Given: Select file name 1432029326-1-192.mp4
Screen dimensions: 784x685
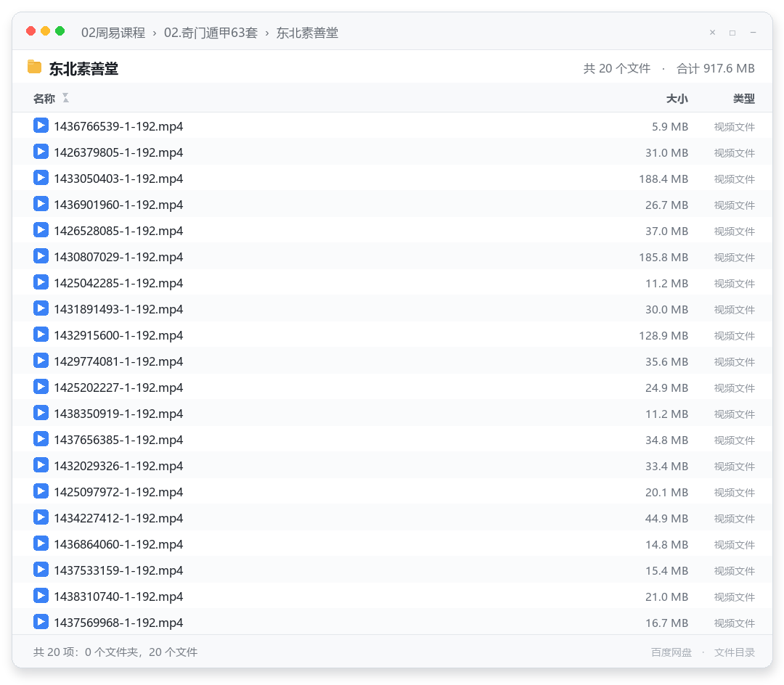Looking at the screenshot, I should (x=118, y=466).
